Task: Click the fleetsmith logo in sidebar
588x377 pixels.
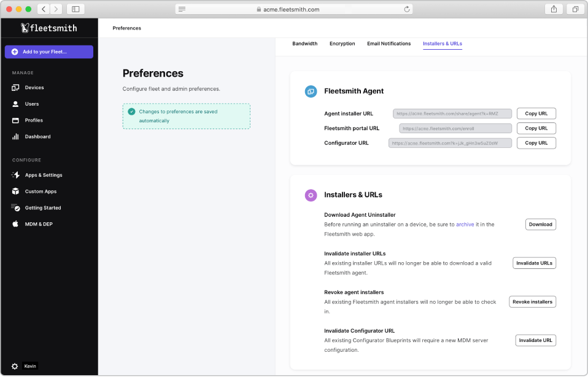Action: [x=48, y=28]
